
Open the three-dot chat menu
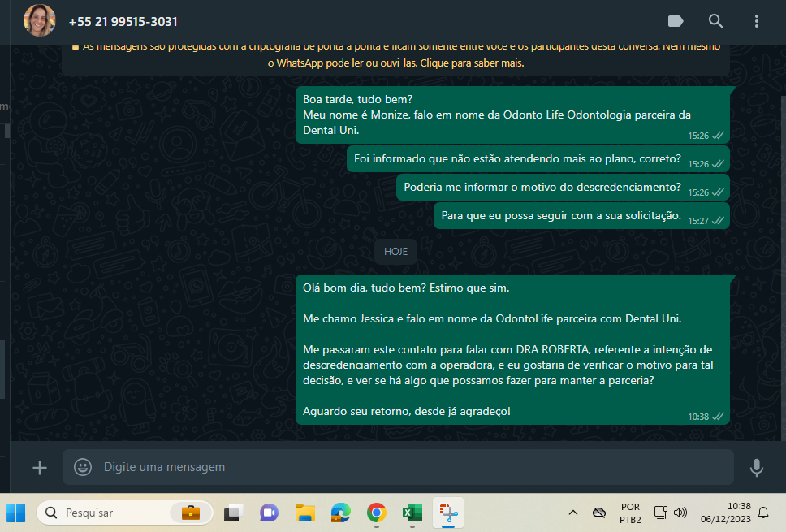757,21
